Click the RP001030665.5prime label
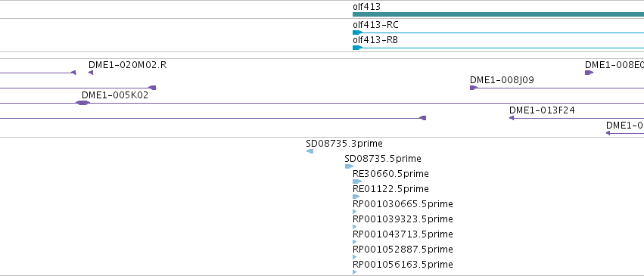 tap(403, 204)
